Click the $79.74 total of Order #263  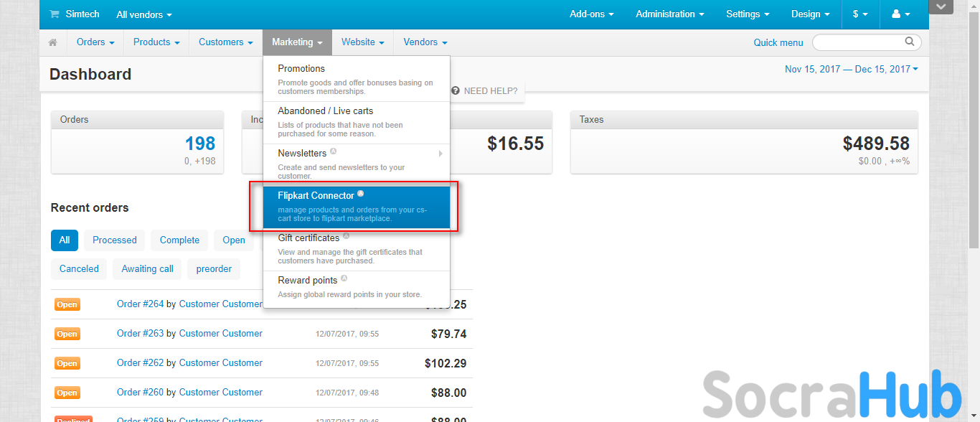coord(449,334)
